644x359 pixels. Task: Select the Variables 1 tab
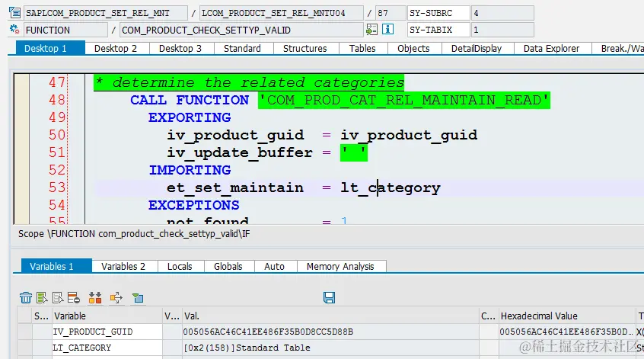56,266
